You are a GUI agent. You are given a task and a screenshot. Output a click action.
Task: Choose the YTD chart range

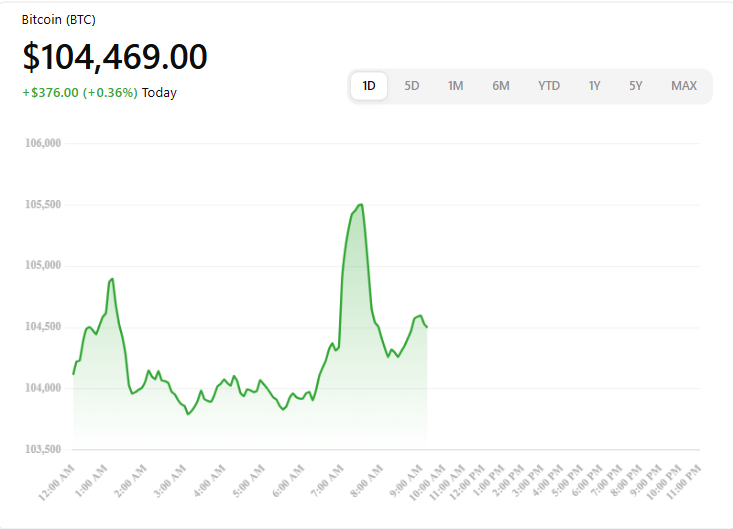(x=549, y=86)
